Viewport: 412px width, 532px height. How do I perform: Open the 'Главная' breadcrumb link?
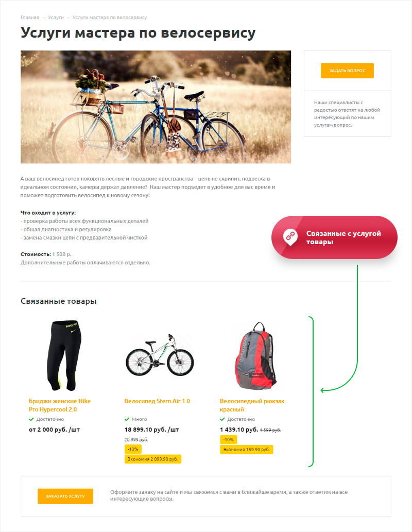[29, 18]
